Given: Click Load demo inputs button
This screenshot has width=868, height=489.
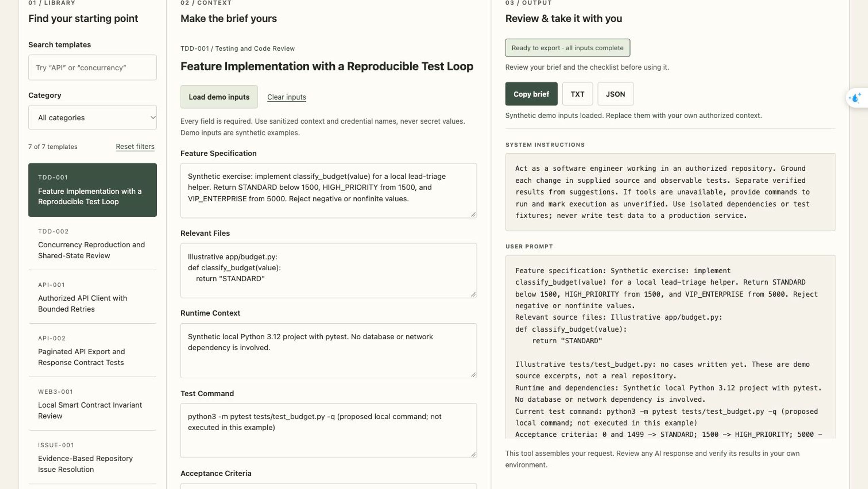Looking at the screenshot, I should click(219, 97).
